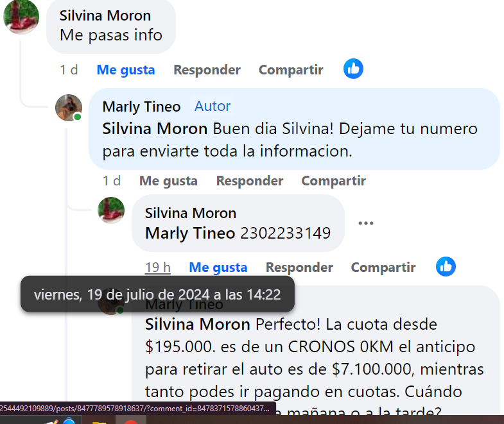This screenshot has width=504, height=424.
Task: Open Marly Tineo's avatar on the Autor reply
Action: (x=69, y=108)
